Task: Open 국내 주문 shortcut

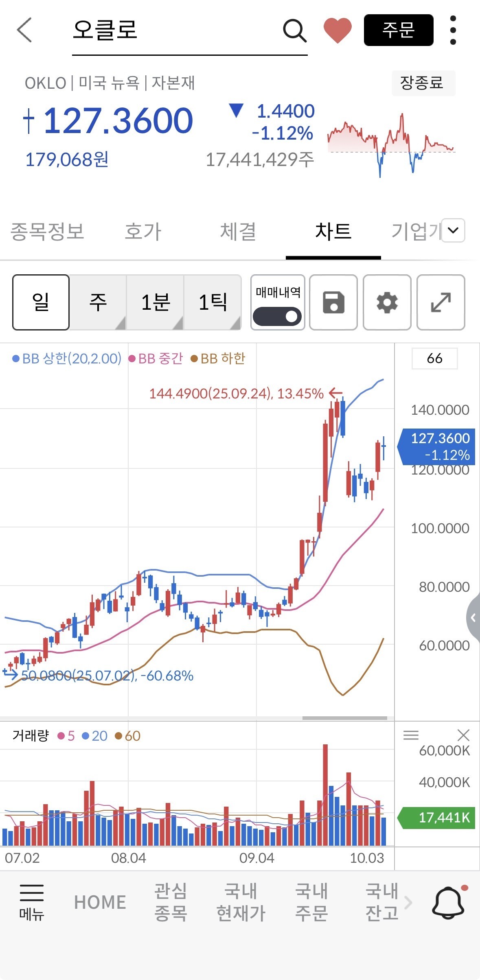Action: coord(311,902)
